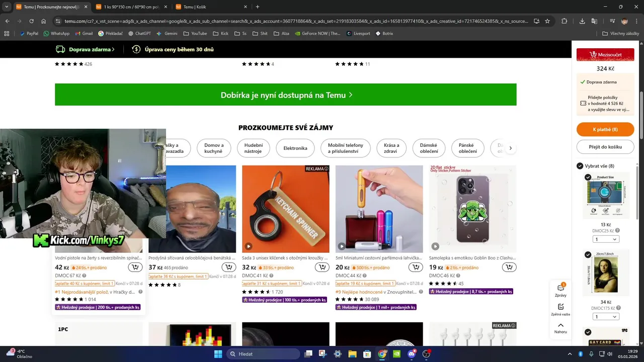Open the Chrome tab search dropdown
Image resolution: width=644 pixels, height=362 pixels.
(7, 7)
